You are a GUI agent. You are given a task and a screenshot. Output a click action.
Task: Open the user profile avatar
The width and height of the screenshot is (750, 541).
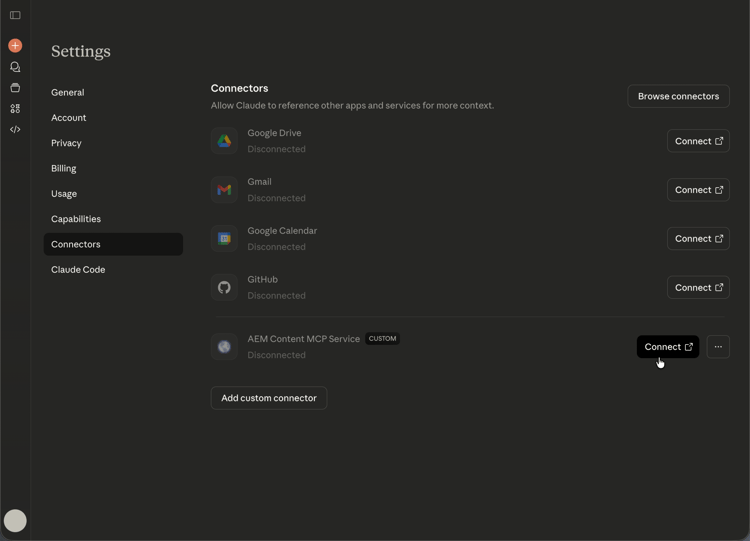[15, 520]
